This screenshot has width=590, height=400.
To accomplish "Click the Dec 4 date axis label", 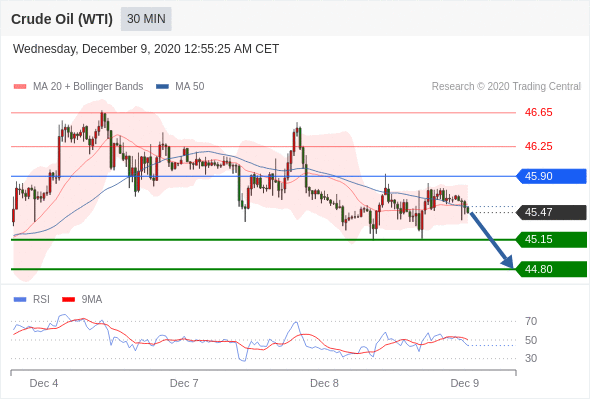I will click(x=44, y=383).
